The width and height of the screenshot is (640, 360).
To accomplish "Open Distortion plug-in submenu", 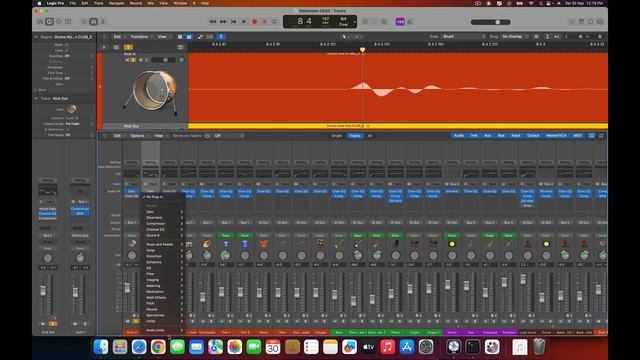I will [x=163, y=256].
